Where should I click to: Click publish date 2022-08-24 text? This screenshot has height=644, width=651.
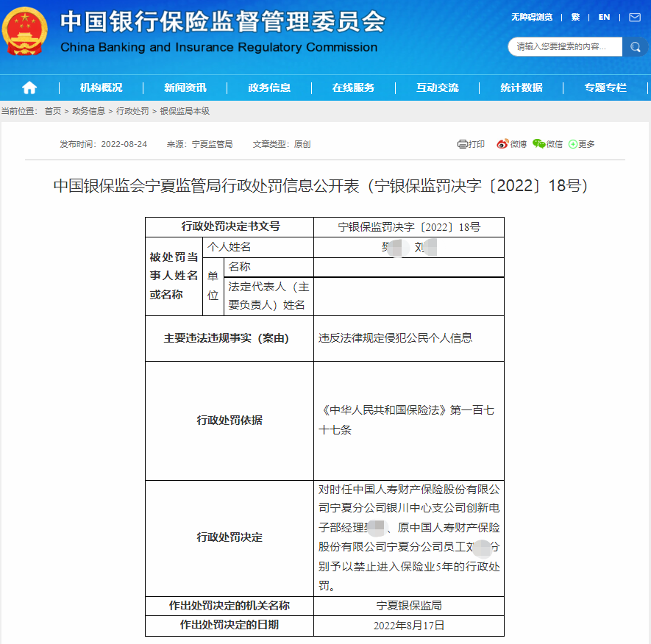pyautogui.click(x=124, y=144)
